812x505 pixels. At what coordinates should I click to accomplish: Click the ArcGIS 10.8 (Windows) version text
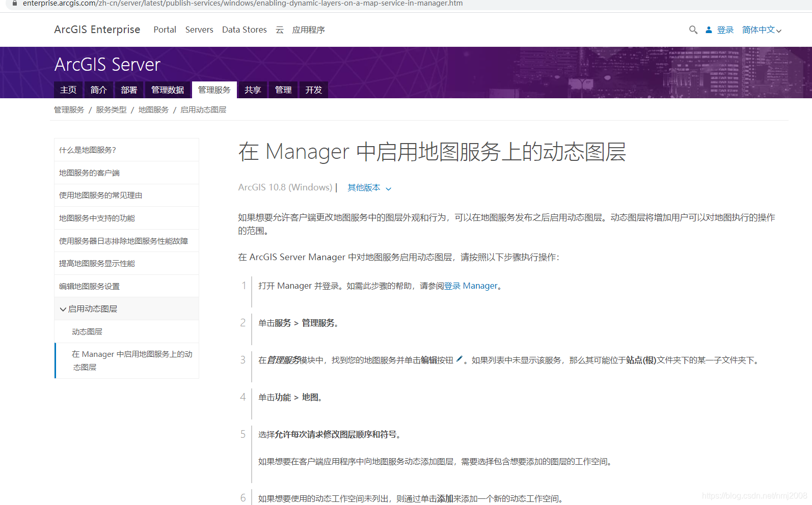click(x=285, y=187)
